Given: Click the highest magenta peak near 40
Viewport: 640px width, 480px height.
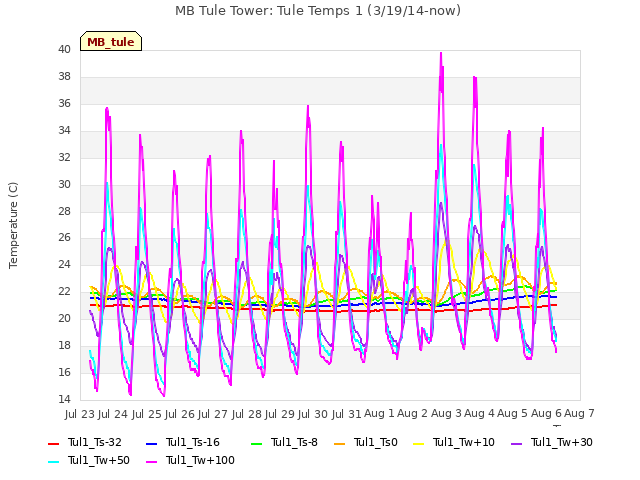Looking at the screenshot, I should 441,53.
